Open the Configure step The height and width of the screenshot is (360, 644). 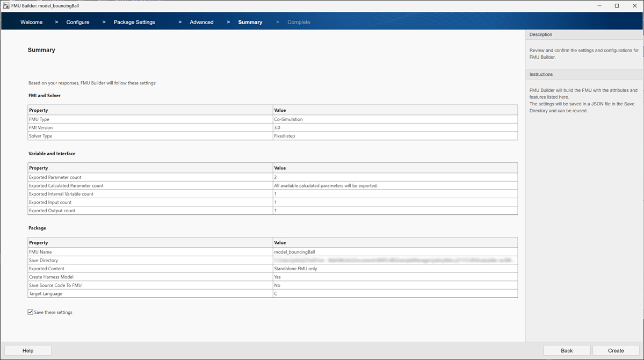[78, 22]
